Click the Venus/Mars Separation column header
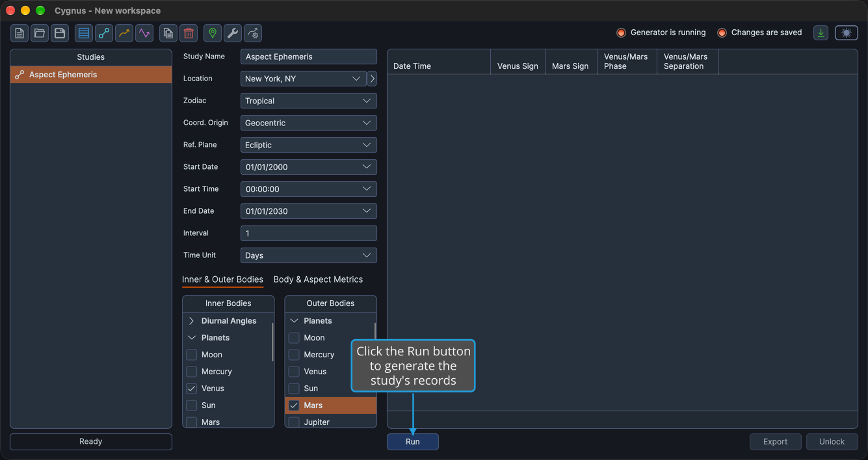The width and height of the screenshot is (868, 460). pos(687,62)
